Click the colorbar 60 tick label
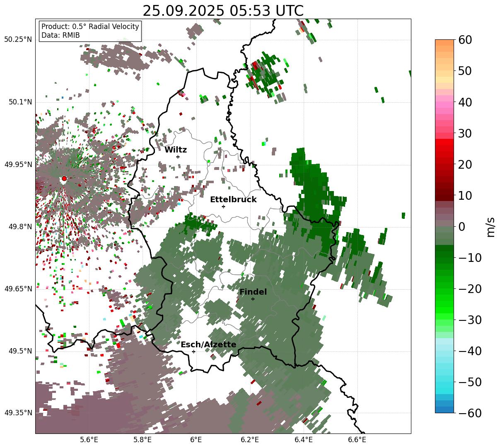This screenshot has height=448, width=500. pos(465,40)
